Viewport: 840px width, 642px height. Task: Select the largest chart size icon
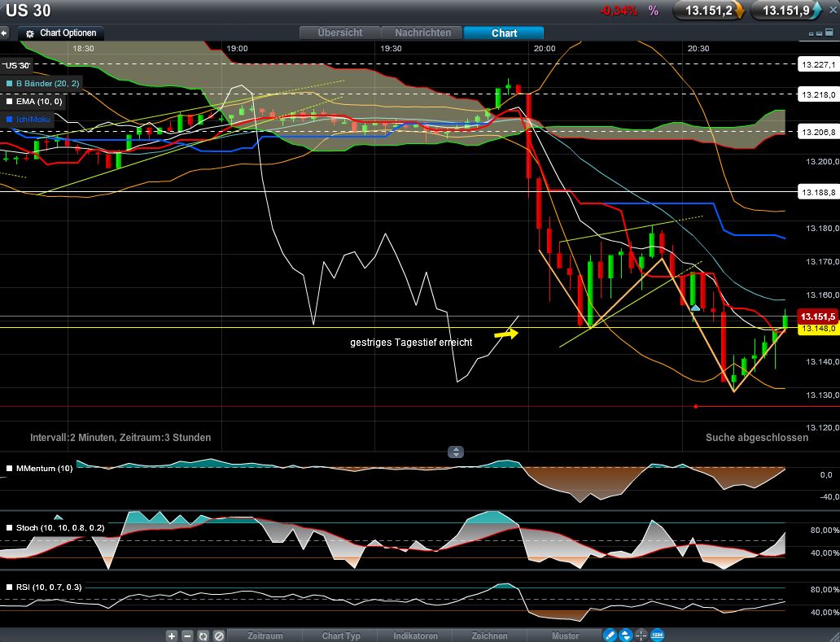tap(829, 33)
